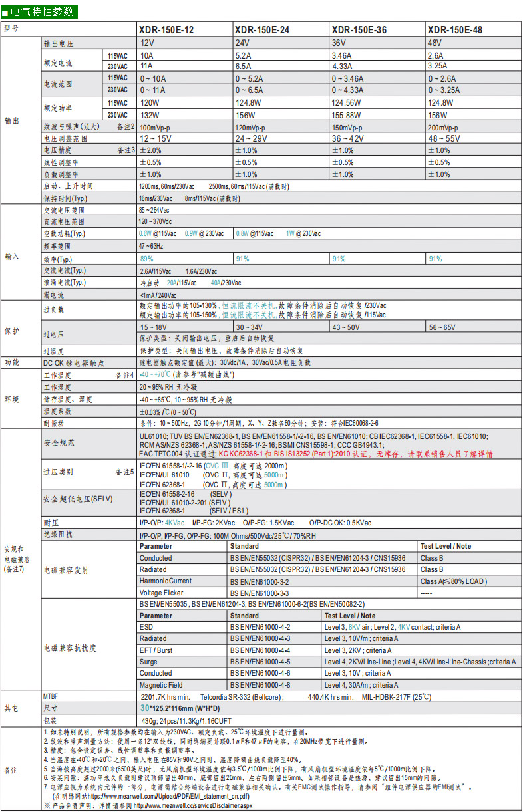Image resolution: width=523 pixels, height=812 pixels.
Task: Select the 85 ~264Vac input range value
Action: pyautogui.click(x=154, y=209)
